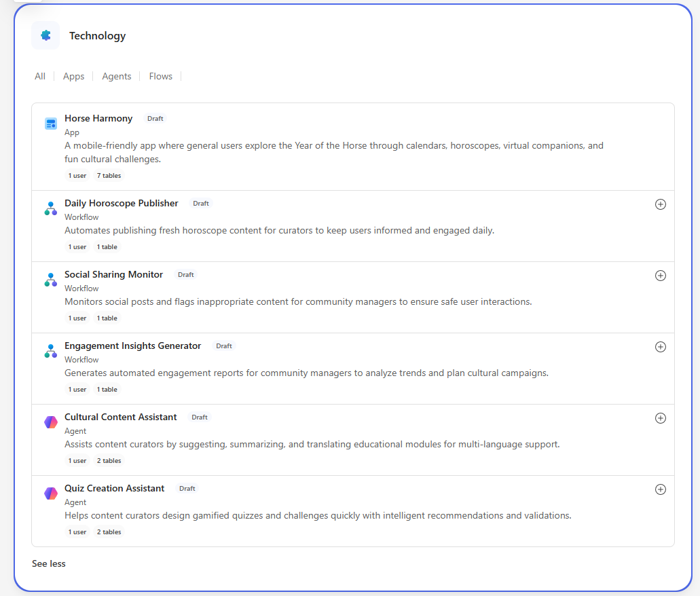Add Cultural Content Assistant with plus icon
The image size is (700, 596).
tap(660, 418)
